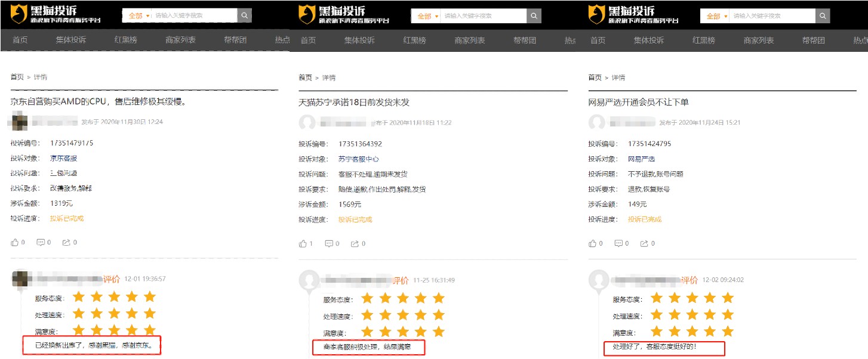Open 全部 dropdown above the JD complaint
Viewport: 868px width, 359px height.
coord(137,16)
